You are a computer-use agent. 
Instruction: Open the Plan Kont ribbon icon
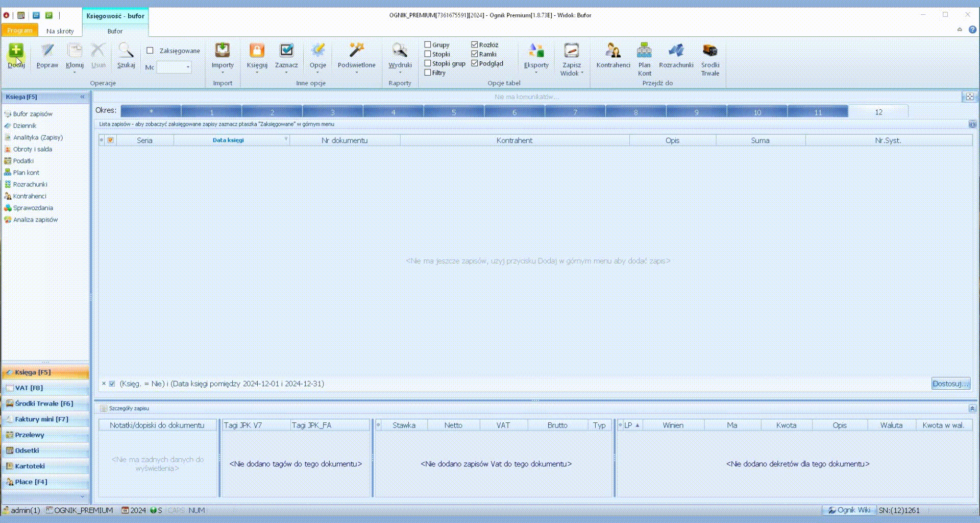pos(644,51)
